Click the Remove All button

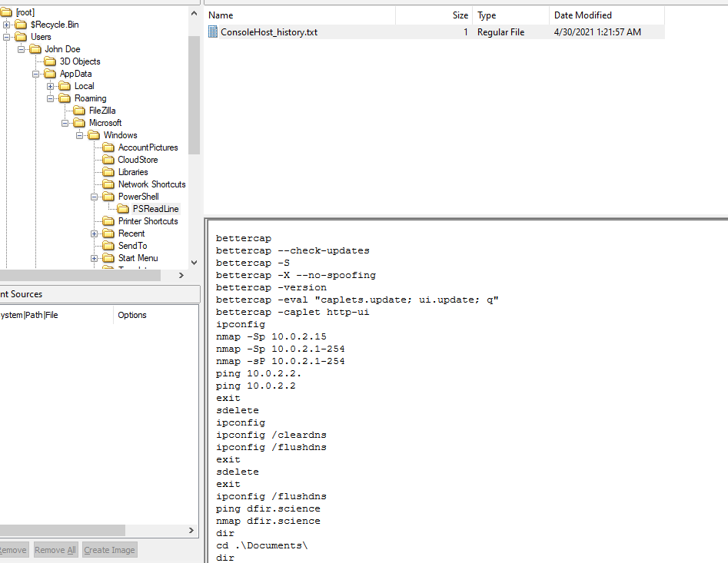[x=55, y=550]
